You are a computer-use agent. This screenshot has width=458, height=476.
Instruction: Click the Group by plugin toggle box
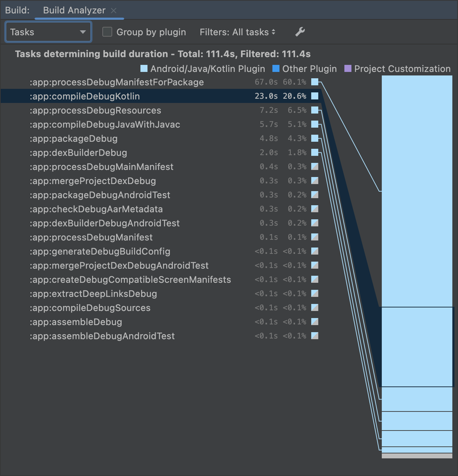pyautogui.click(x=107, y=32)
